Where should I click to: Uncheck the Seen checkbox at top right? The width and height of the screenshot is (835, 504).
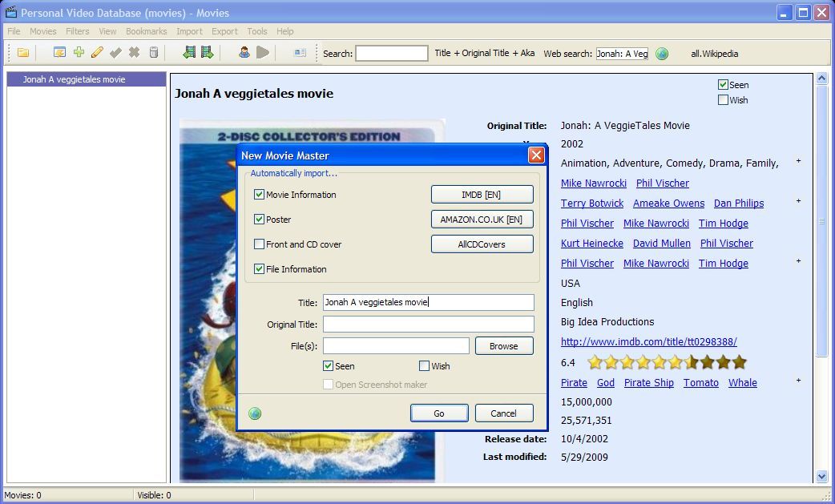(x=724, y=84)
